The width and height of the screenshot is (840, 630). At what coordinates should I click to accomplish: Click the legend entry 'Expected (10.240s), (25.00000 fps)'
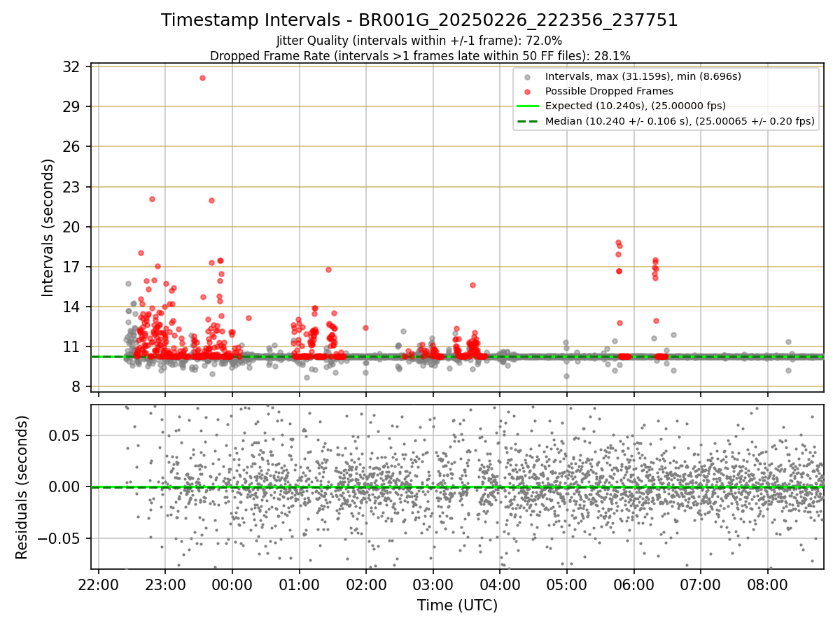point(635,106)
